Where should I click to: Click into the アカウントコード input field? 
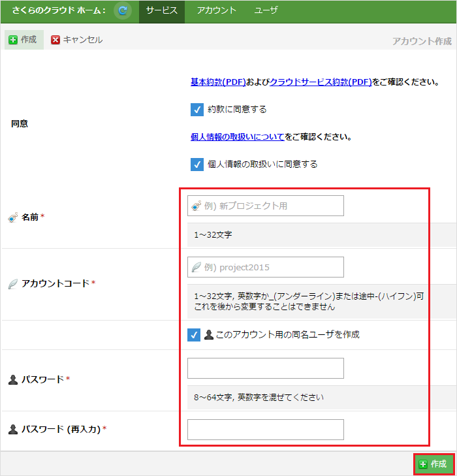(265, 267)
